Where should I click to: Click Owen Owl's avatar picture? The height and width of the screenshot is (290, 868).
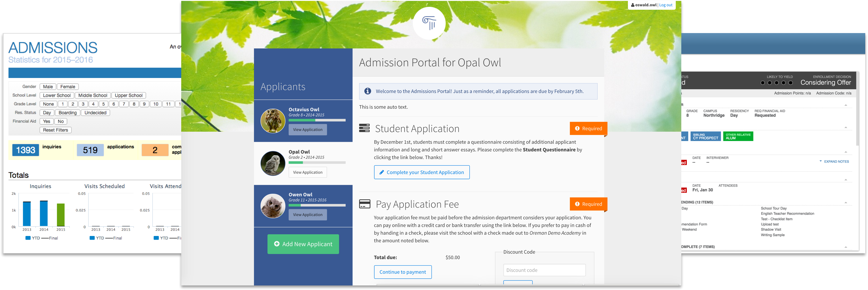(272, 206)
